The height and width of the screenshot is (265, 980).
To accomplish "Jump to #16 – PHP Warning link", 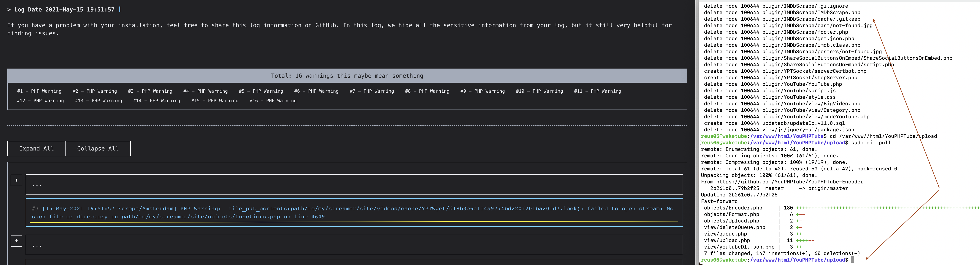I will click(x=273, y=101).
